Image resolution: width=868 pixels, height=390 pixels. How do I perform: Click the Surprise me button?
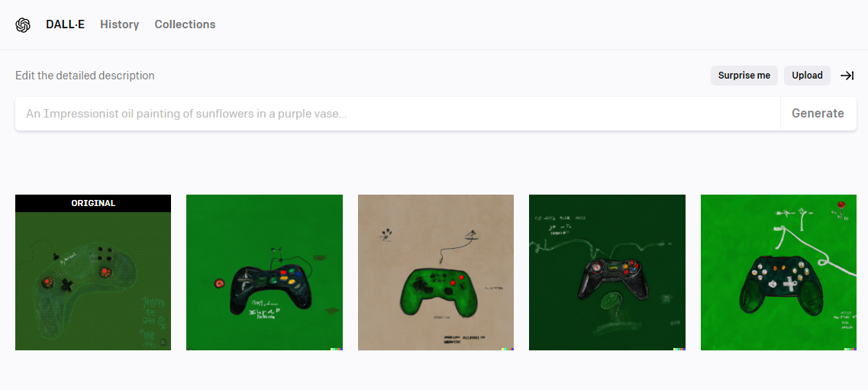tap(744, 76)
